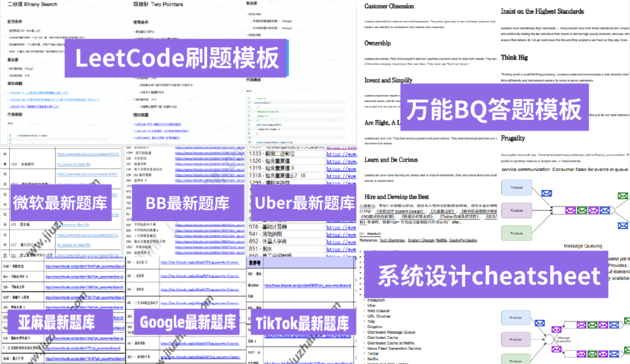Image resolution: width=630 pixels, height=364 pixels.
Task: Click the Hire and Develop the Best heading
Action: (x=397, y=197)
